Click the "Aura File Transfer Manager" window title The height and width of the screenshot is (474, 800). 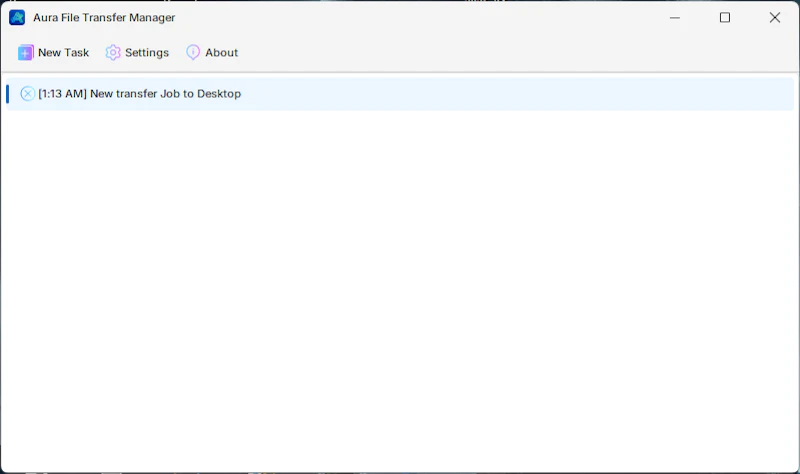point(104,17)
